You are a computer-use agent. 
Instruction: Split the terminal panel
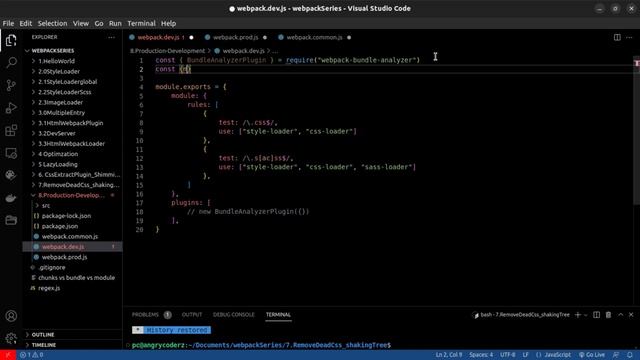coord(596,315)
